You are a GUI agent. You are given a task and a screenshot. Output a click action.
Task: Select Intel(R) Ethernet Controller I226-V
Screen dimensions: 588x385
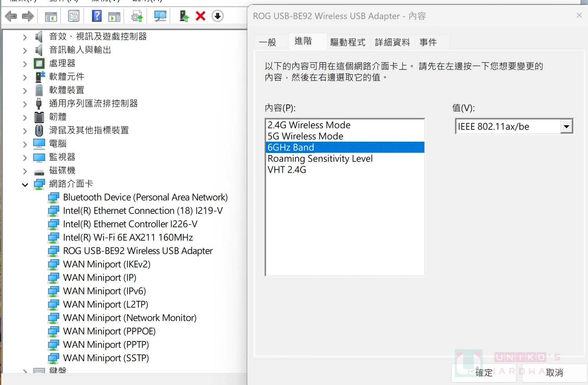click(130, 224)
